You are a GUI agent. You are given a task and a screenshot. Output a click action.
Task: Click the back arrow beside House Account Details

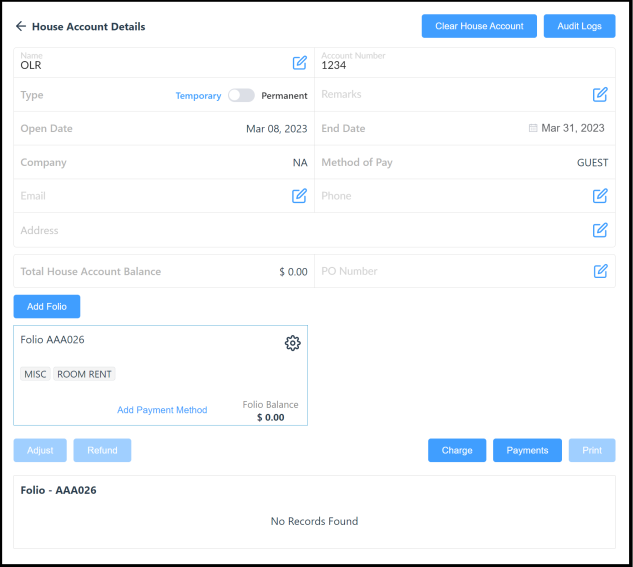[20, 26]
